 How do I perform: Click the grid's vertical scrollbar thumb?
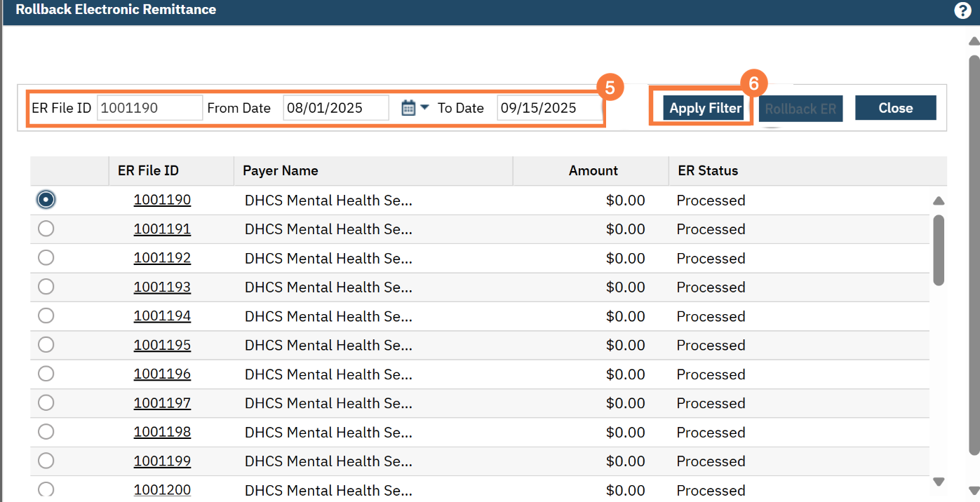[x=939, y=250]
